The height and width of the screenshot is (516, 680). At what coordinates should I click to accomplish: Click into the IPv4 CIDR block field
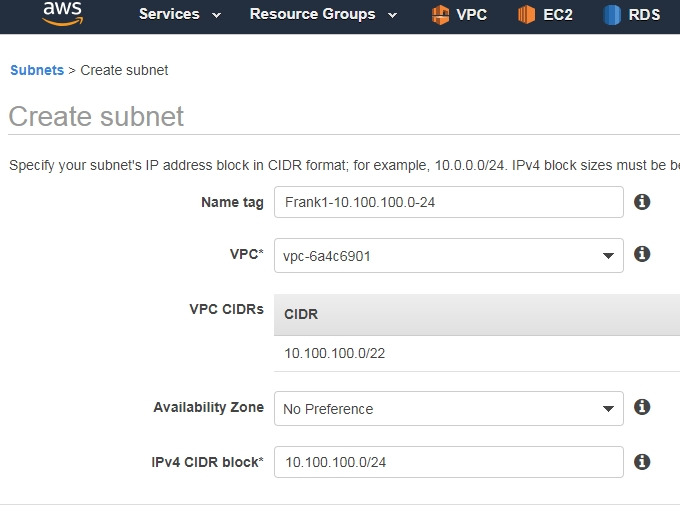click(x=449, y=462)
